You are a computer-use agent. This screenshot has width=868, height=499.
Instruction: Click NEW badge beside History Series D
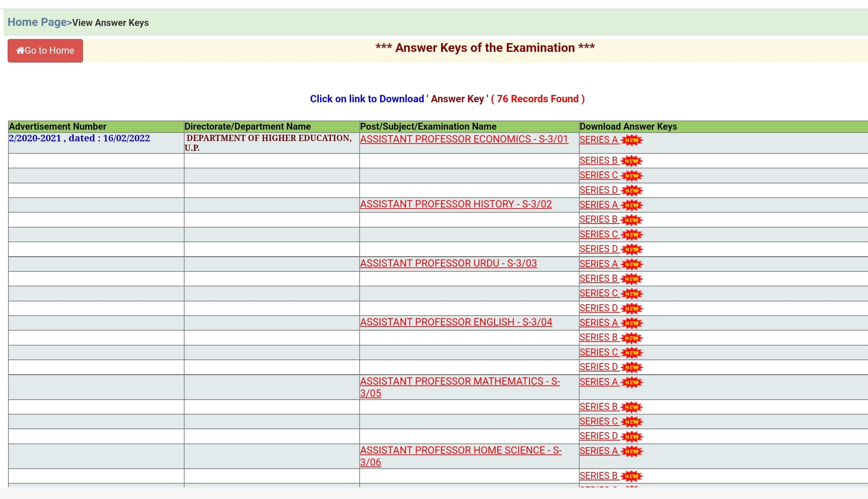[x=632, y=249]
